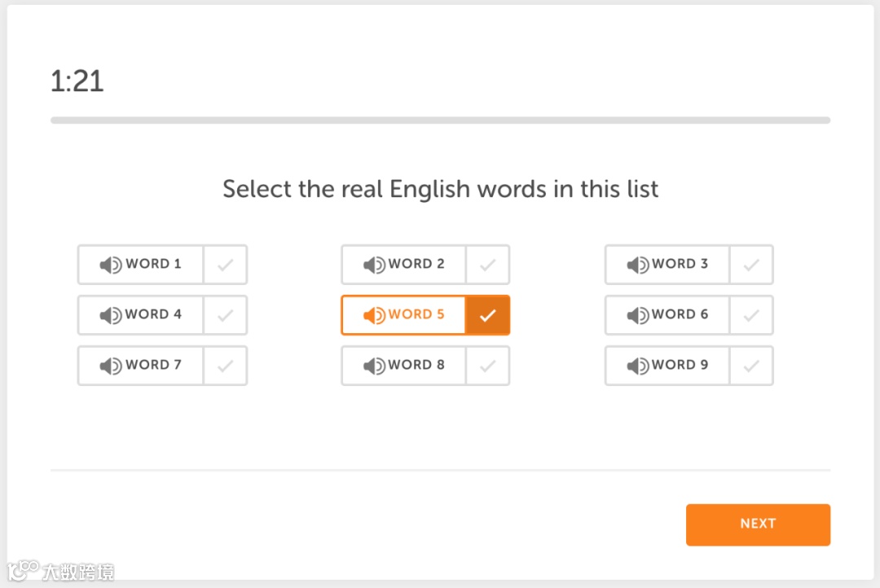880x588 pixels.
Task: Replay the orange WORD 5 speaker icon
Action: tap(374, 315)
